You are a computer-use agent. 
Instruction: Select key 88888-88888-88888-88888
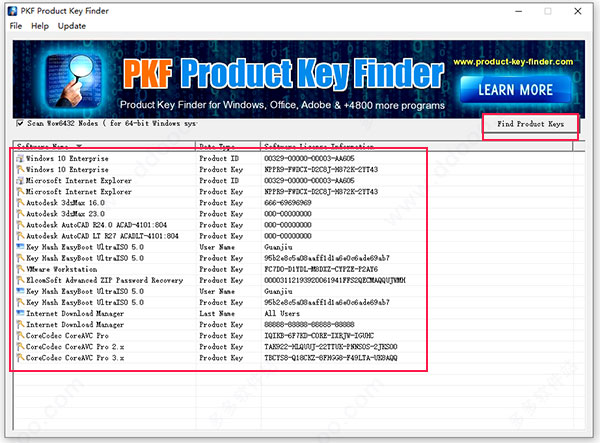pyautogui.click(x=309, y=324)
